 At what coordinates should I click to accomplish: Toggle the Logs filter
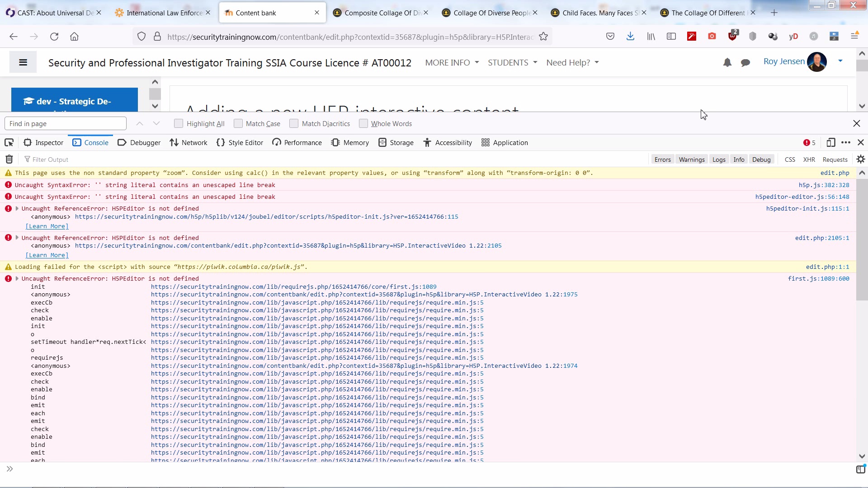tap(719, 160)
